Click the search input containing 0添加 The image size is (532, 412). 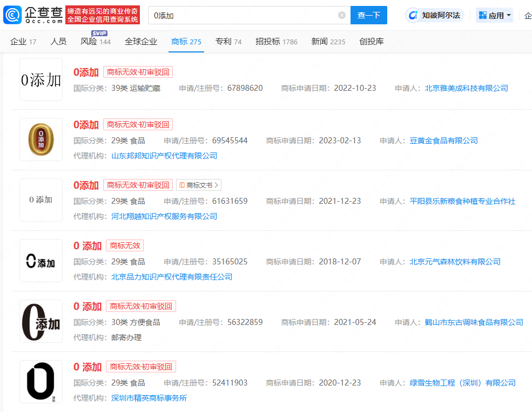pyautogui.click(x=243, y=15)
